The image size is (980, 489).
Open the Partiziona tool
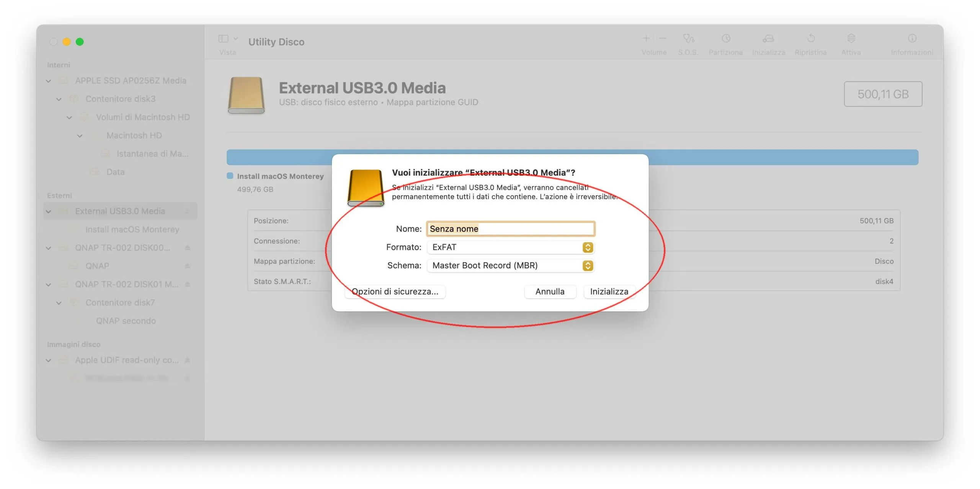click(x=725, y=42)
